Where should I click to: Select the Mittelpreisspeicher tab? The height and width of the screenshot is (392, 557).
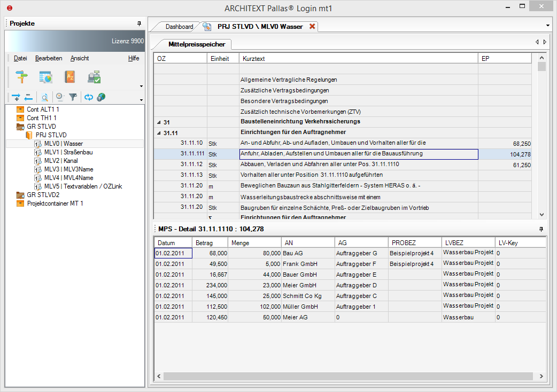pos(196,44)
